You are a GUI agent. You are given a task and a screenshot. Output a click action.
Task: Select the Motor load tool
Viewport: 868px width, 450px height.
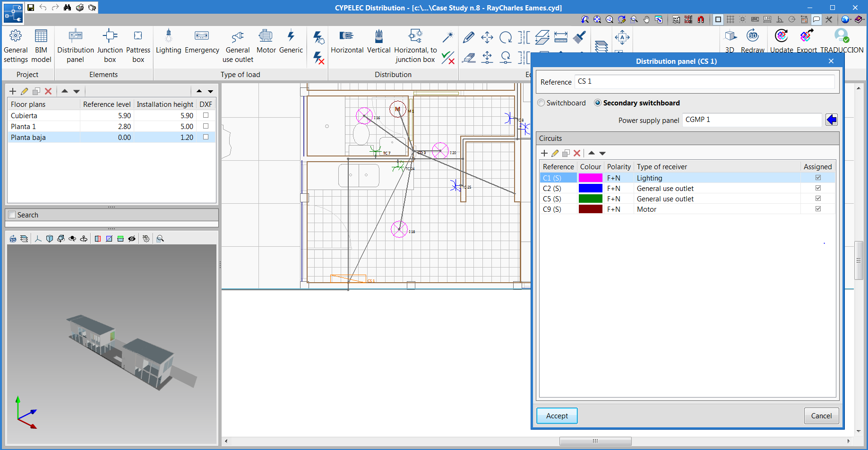point(266,42)
